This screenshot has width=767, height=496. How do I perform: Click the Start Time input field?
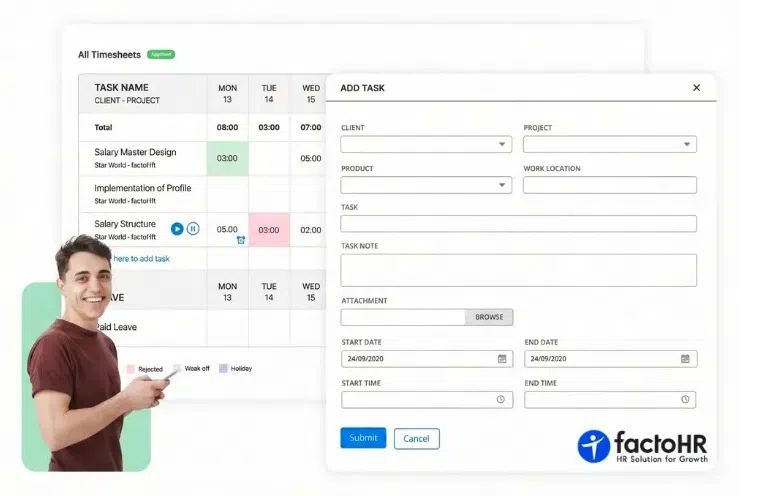pyautogui.click(x=427, y=399)
